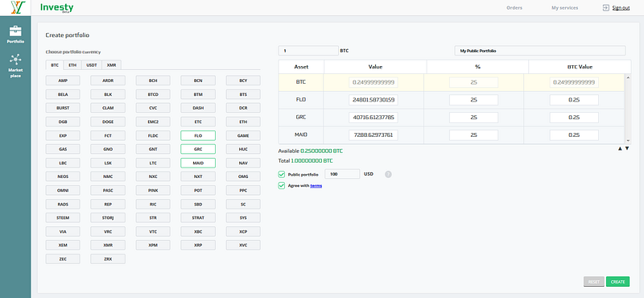Screen dimensions: 644x298
Task: Click the Investy logo icon
Action: (18, 8)
